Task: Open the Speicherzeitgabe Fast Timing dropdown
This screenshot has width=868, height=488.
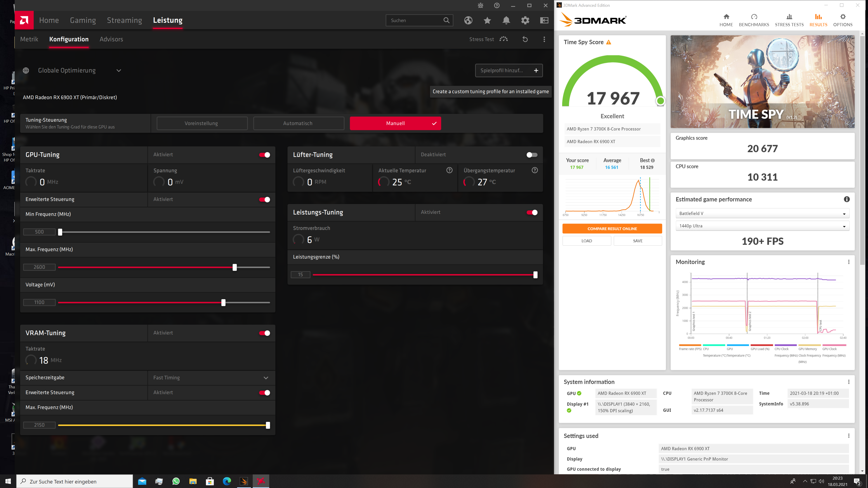Action: pyautogui.click(x=266, y=378)
